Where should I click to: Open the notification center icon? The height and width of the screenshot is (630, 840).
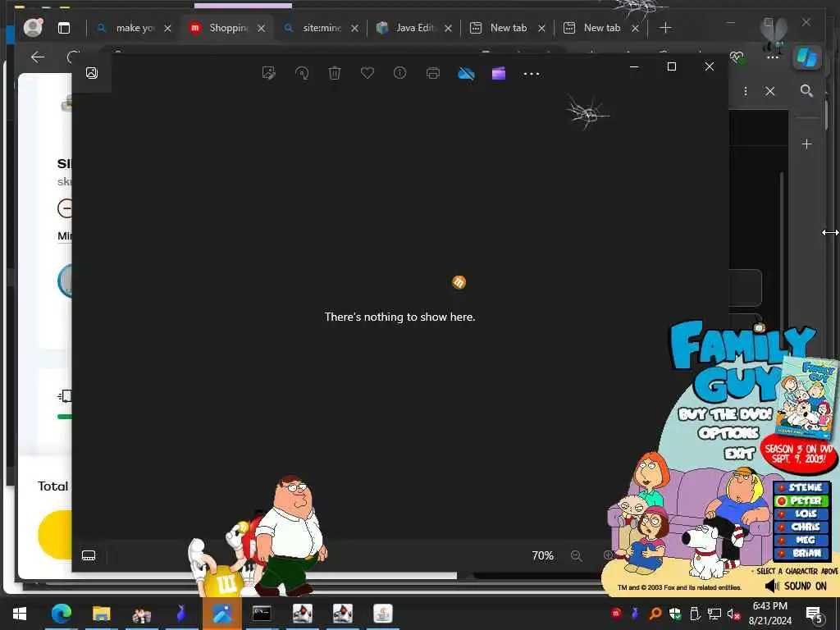click(x=815, y=614)
